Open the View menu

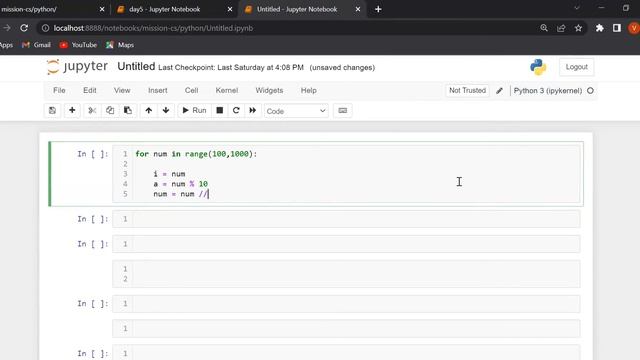click(x=122, y=91)
